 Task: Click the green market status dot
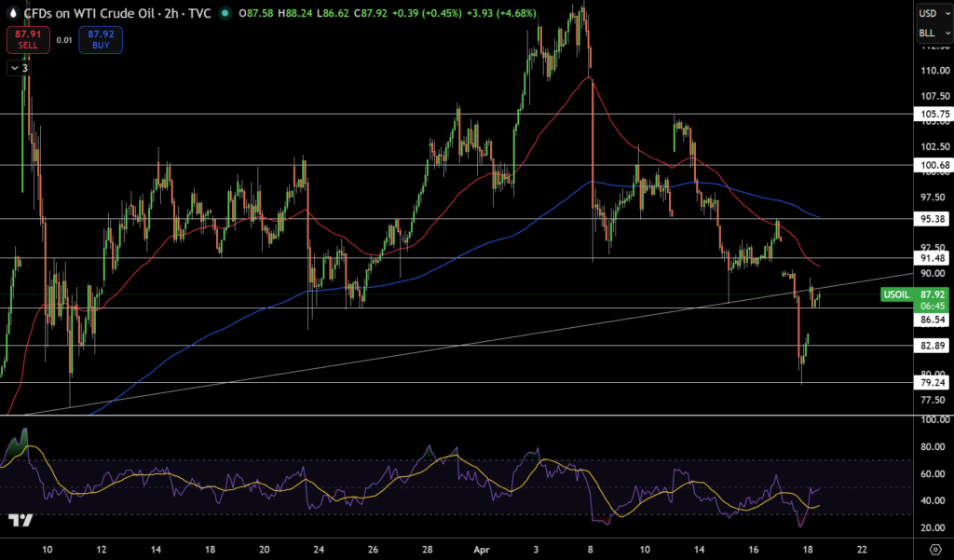(x=225, y=13)
